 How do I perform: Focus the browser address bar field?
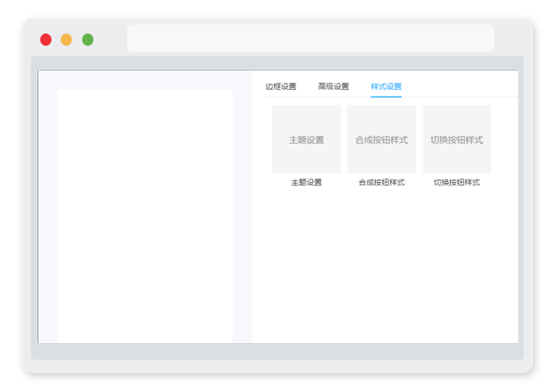point(310,38)
